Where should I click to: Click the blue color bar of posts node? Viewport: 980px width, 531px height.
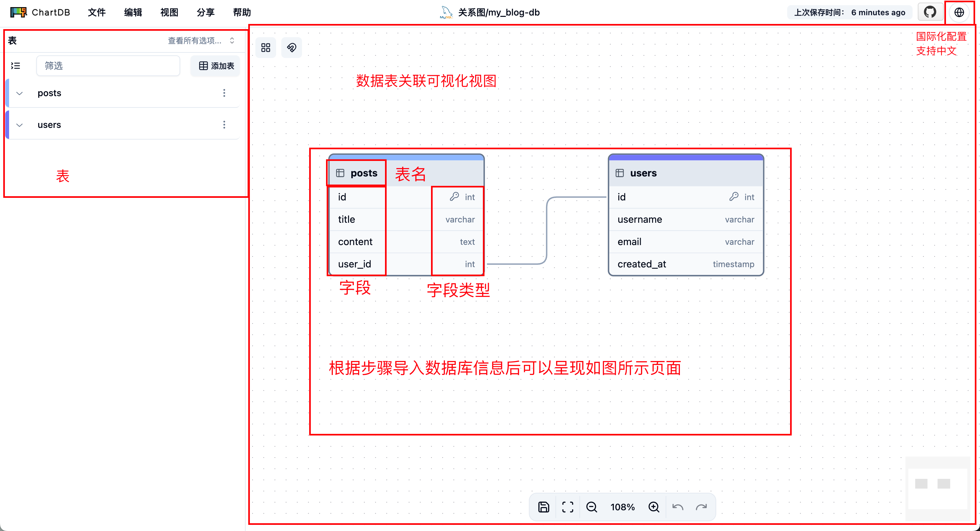point(406,157)
